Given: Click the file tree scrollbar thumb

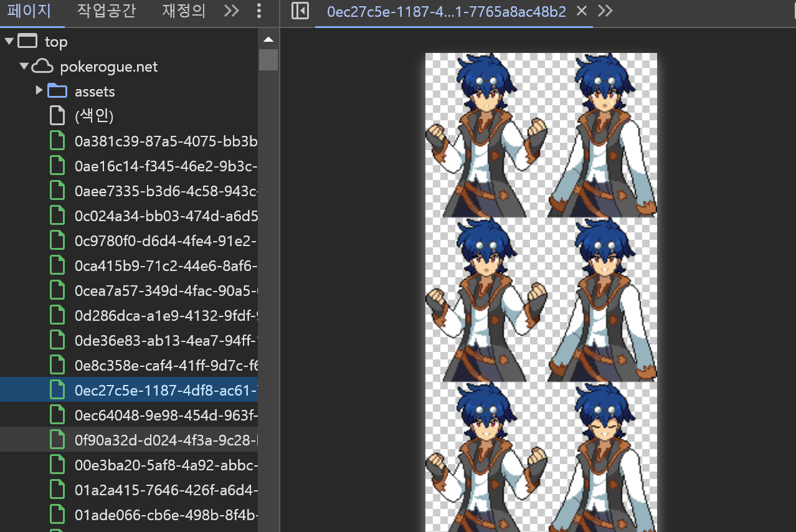Looking at the screenshot, I should pos(268,60).
